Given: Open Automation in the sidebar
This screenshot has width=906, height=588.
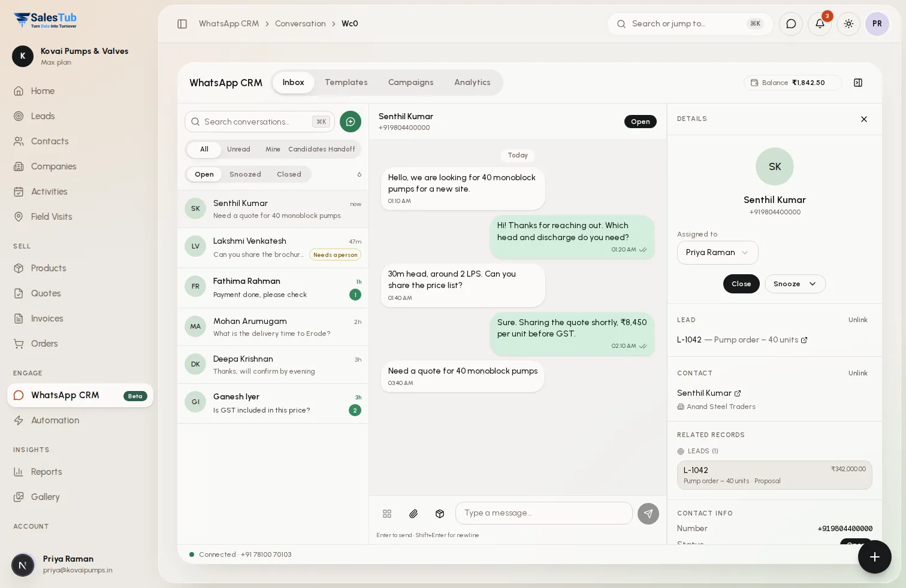Looking at the screenshot, I should (x=80, y=420).
